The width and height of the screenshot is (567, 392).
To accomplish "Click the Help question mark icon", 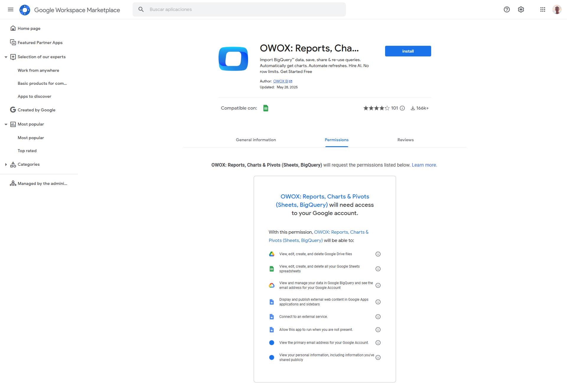I will pyautogui.click(x=507, y=9).
